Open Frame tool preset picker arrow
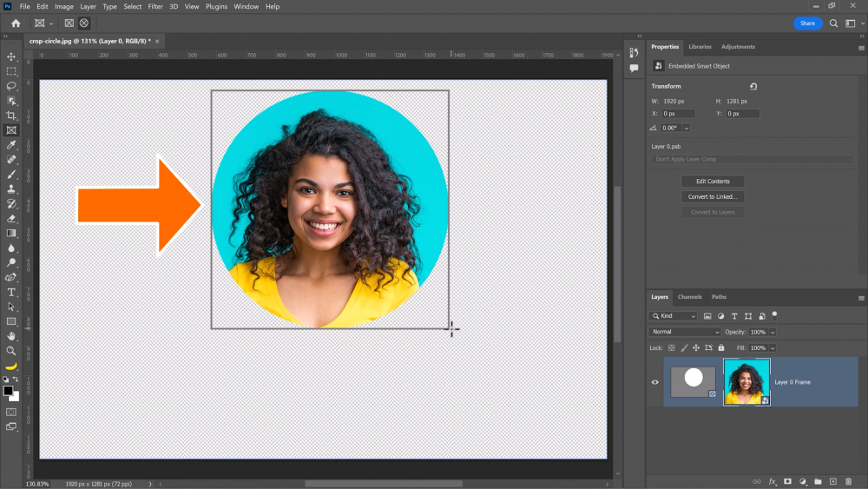 point(51,23)
